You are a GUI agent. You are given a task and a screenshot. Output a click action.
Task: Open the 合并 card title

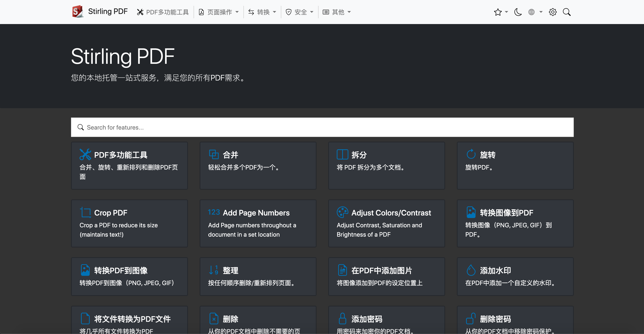(x=230, y=155)
